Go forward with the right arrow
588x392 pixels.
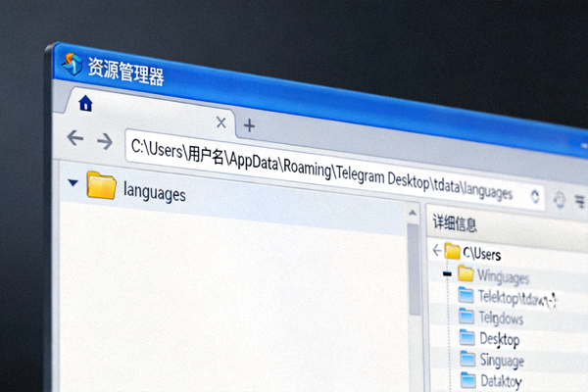pos(105,141)
